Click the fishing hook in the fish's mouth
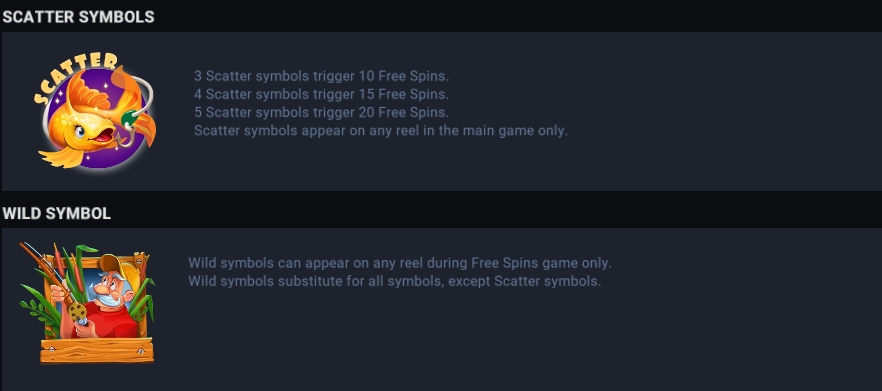Viewport: 882px width, 391px height. 125,137
